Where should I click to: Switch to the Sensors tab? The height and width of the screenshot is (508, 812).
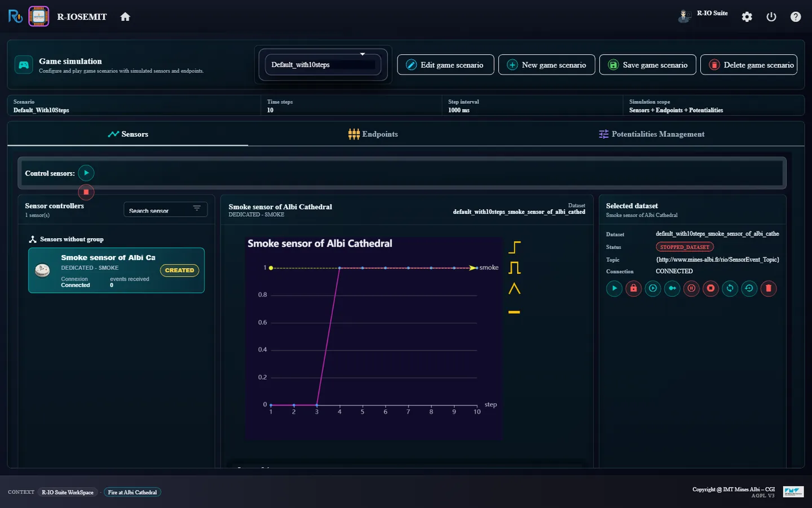[128, 134]
